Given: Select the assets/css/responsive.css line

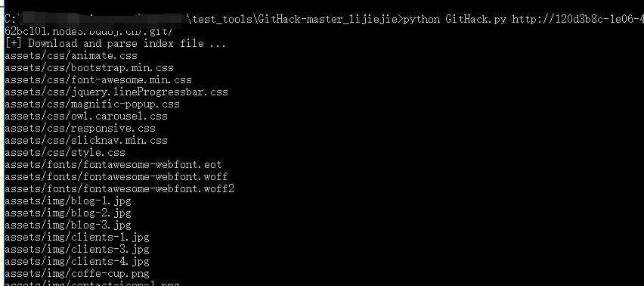Looking at the screenshot, I should [x=80, y=128].
